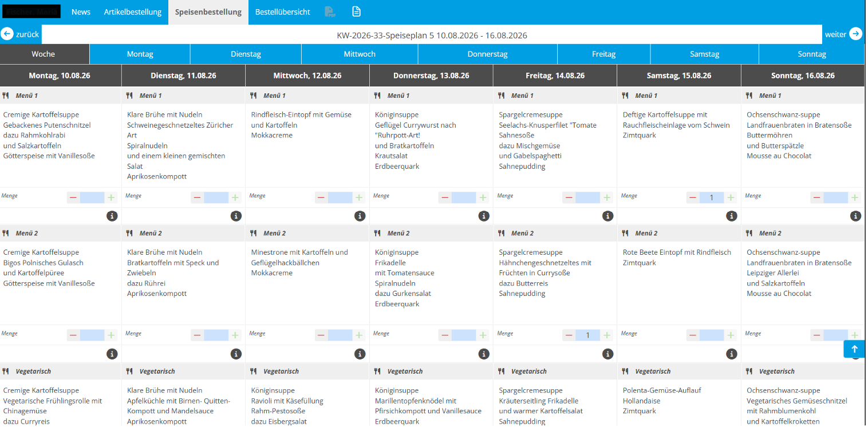Decrease Menü 2 quantity for Donnerstag

coord(445,335)
